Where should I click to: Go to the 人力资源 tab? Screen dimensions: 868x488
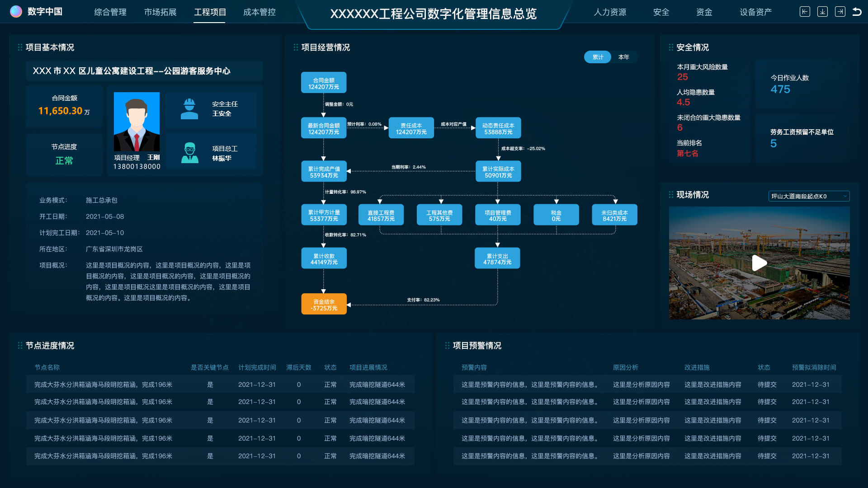click(x=610, y=12)
